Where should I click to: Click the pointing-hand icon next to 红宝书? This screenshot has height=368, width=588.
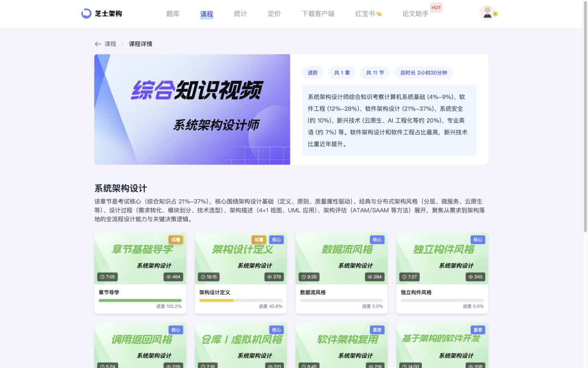coord(378,14)
